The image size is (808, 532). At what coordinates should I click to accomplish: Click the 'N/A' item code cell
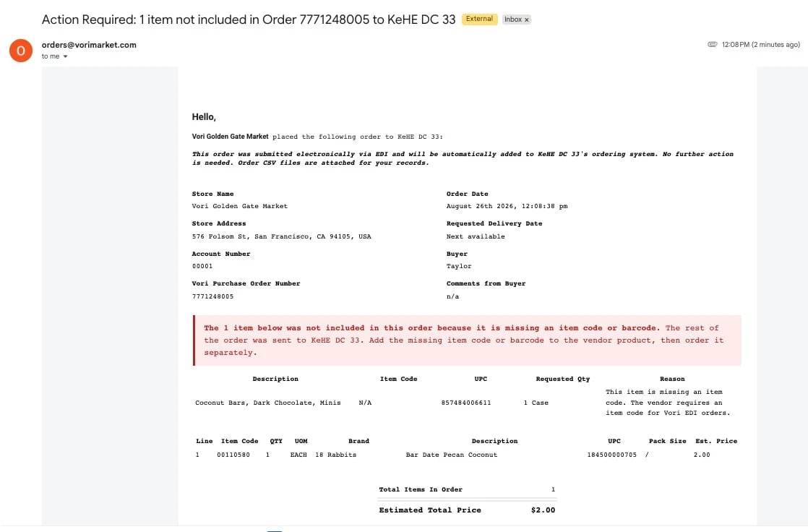(366, 403)
